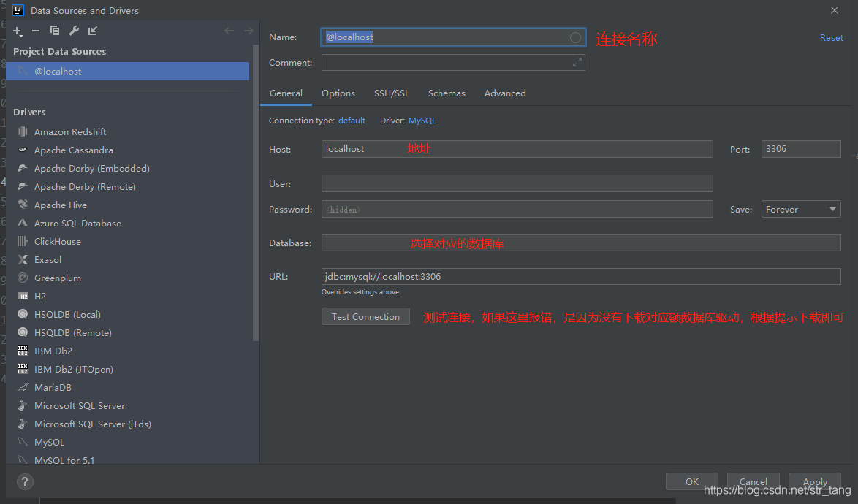Open the Save dropdown showing Forever
Image resolution: width=858 pixels, height=504 pixels.
(x=800, y=210)
